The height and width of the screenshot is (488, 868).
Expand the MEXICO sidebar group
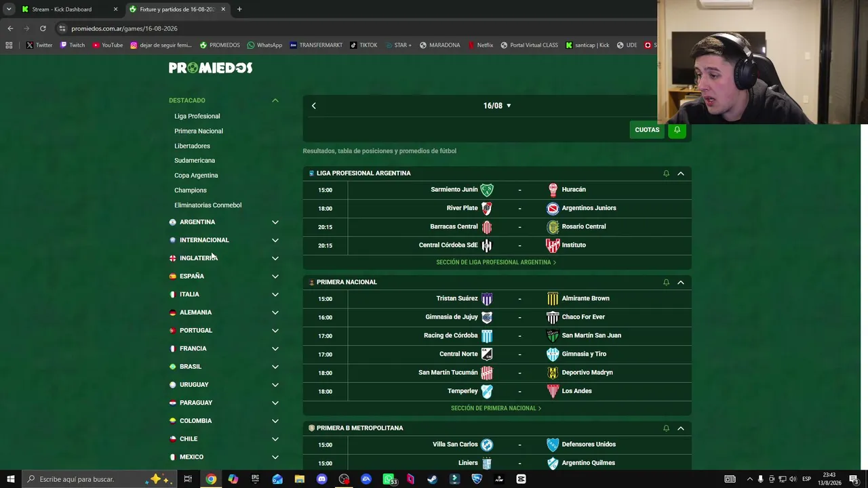(275, 457)
